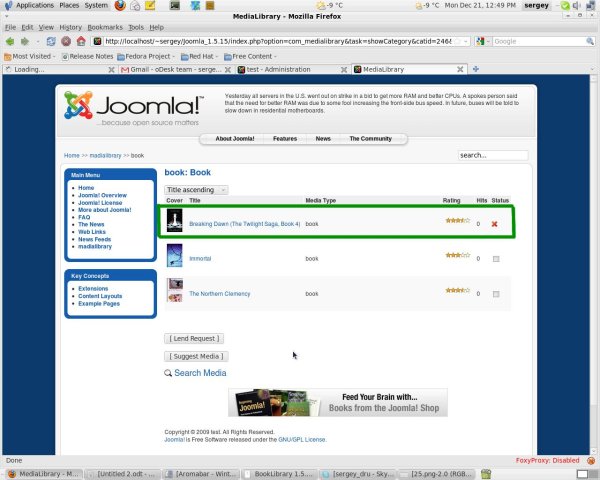
Task: Click the stop loading icon
Action: pyautogui.click(x=66, y=41)
